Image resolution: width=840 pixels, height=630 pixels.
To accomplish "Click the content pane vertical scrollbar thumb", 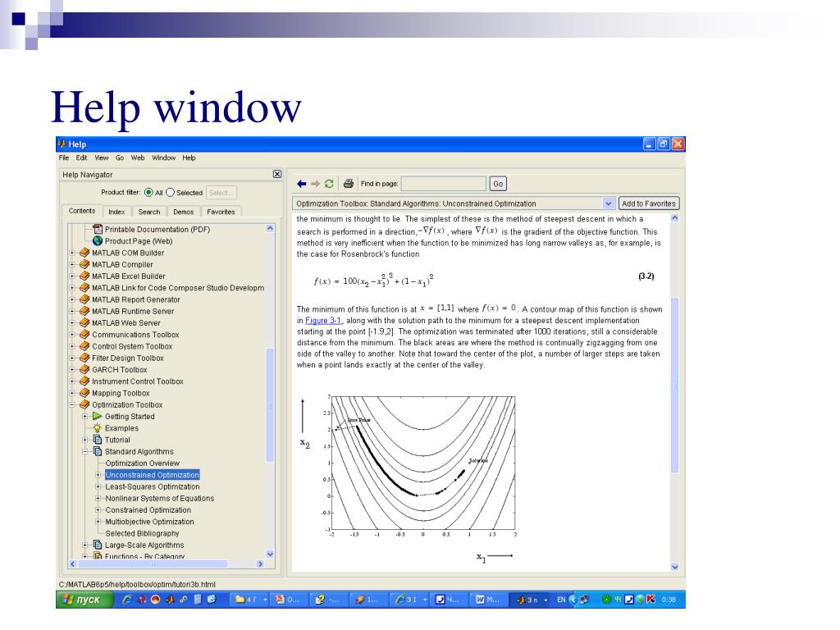I will (x=675, y=385).
